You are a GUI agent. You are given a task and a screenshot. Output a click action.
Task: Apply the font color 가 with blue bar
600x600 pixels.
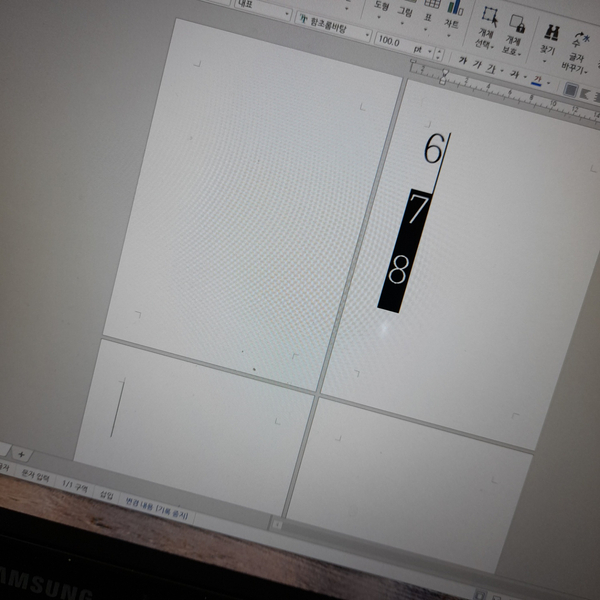tap(538, 80)
